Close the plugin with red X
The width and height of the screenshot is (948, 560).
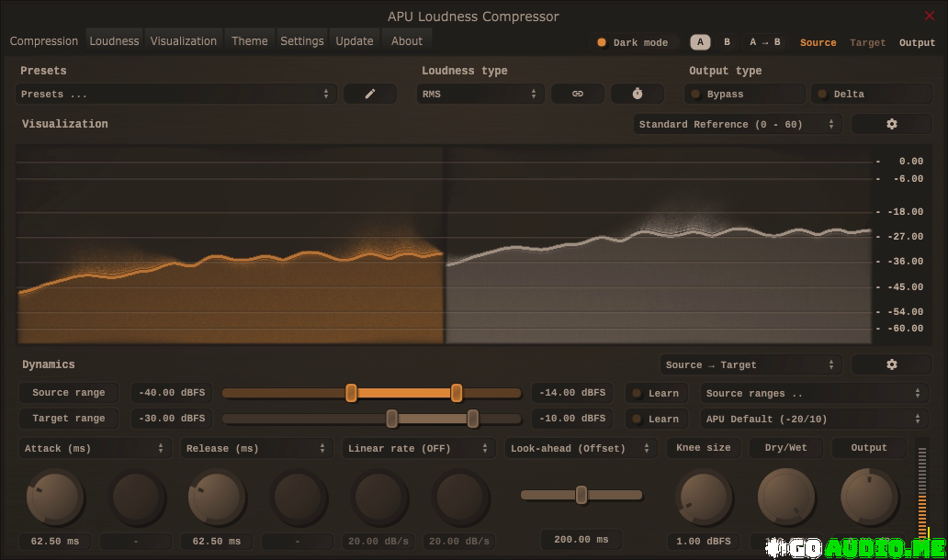click(930, 16)
